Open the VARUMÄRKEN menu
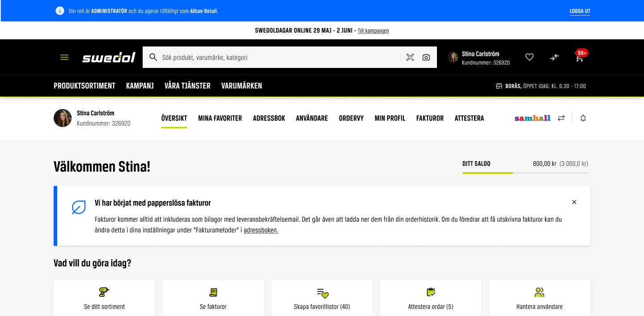Viewport: 644px width, 316px height. pos(241,86)
